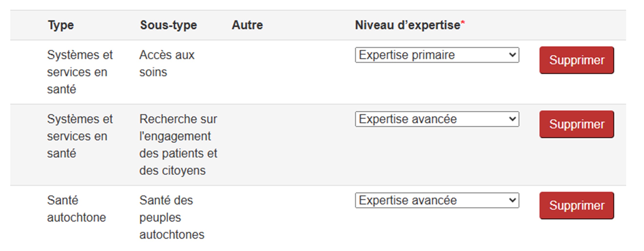Image resolution: width=644 pixels, height=251 pixels.
Task: Delete the Recherche sur l'engagement des patients row
Action: point(576,124)
